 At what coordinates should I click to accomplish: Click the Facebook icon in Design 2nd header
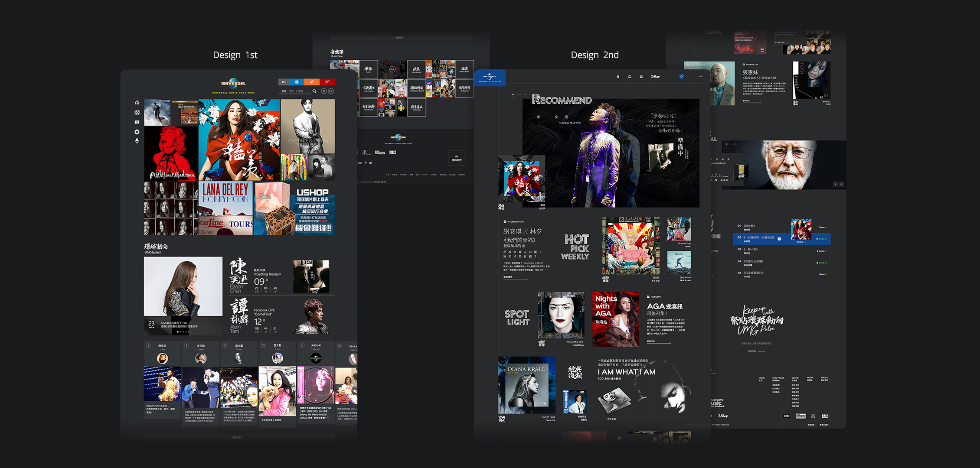tap(618, 77)
